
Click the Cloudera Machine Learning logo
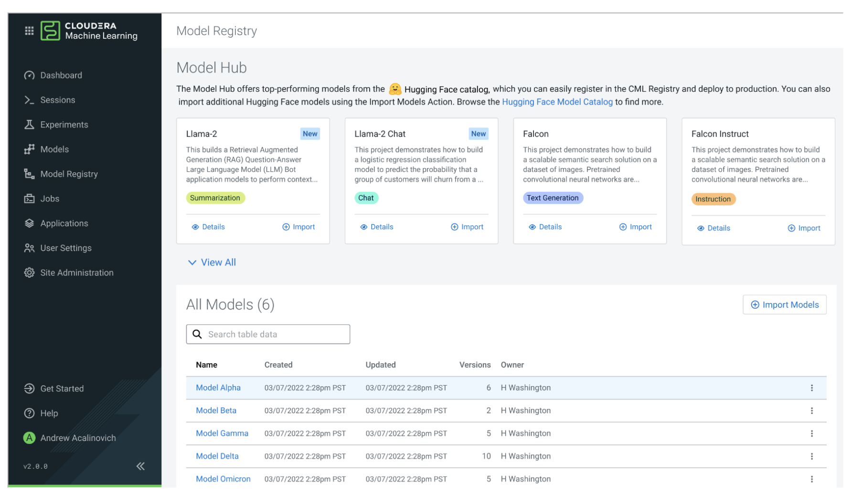tap(89, 31)
